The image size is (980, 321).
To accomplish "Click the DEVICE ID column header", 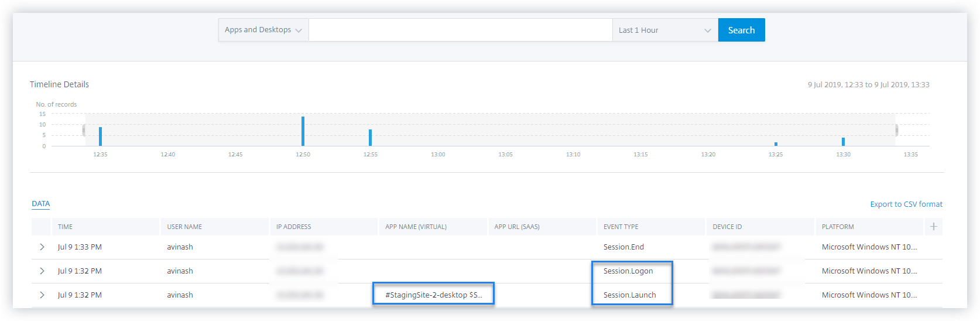I will pyautogui.click(x=760, y=227).
